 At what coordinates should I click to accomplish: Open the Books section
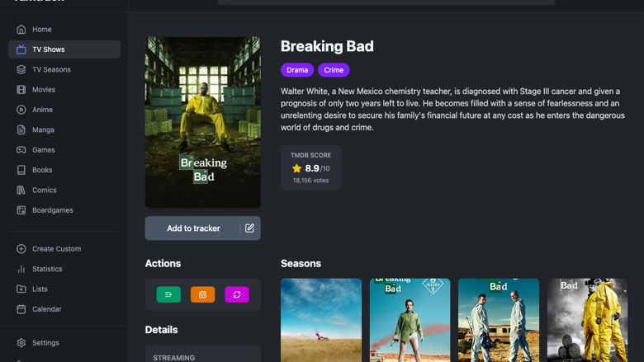[x=64, y=170]
